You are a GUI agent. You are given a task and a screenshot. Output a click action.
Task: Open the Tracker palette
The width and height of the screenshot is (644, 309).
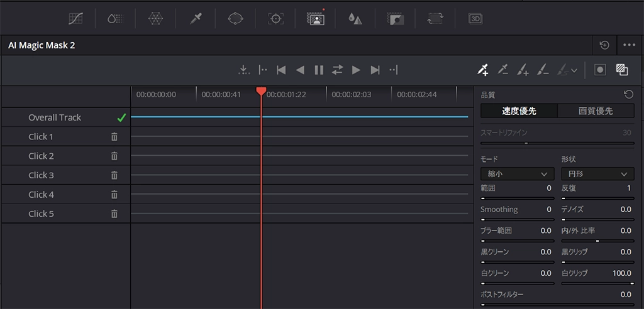pyautogui.click(x=275, y=19)
